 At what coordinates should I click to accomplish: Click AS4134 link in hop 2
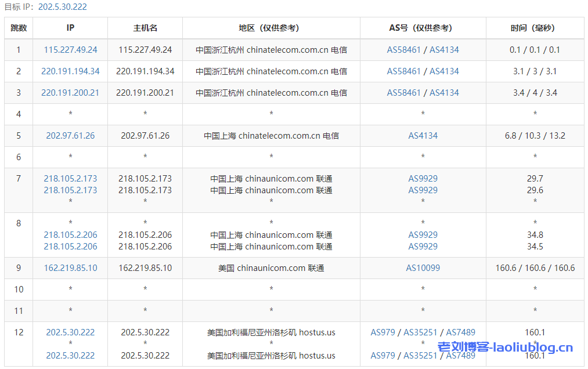click(x=444, y=71)
